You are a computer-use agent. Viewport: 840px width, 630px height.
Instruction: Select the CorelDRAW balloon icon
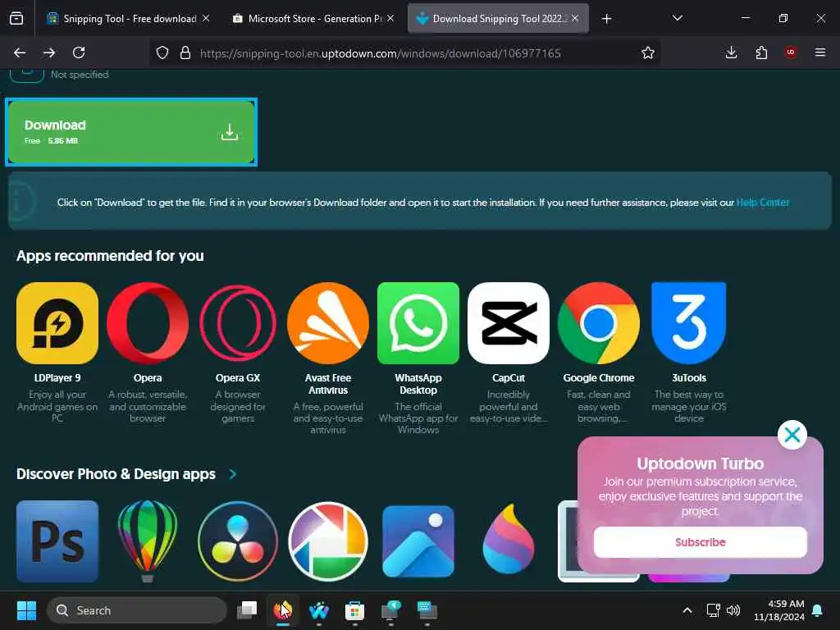(148, 541)
